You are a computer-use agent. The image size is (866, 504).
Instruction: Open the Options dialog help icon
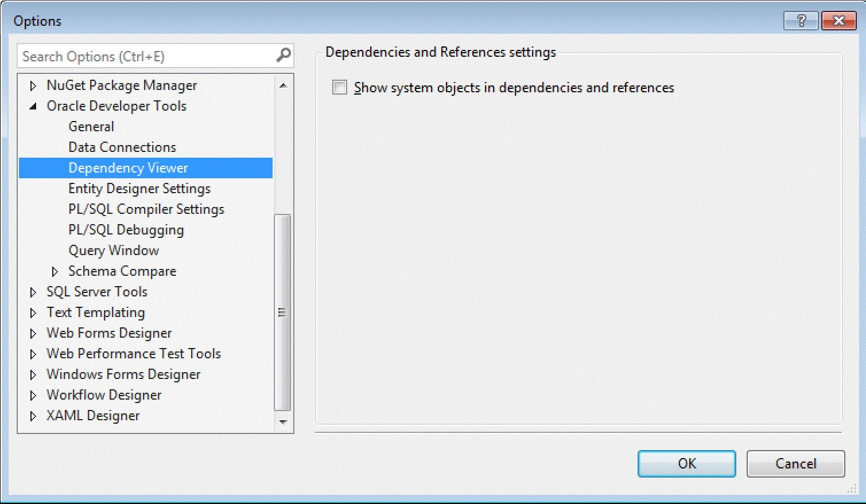800,21
